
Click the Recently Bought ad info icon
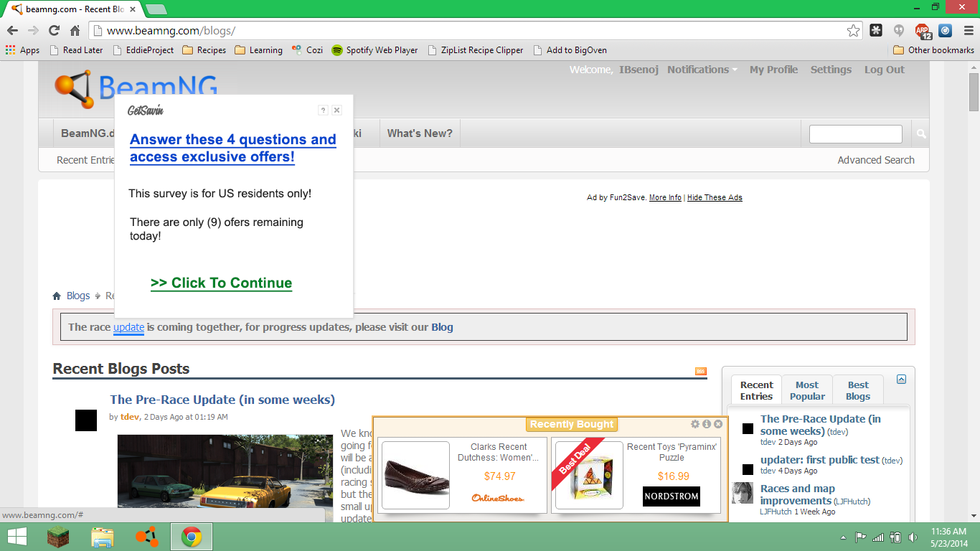tap(707, 424)
